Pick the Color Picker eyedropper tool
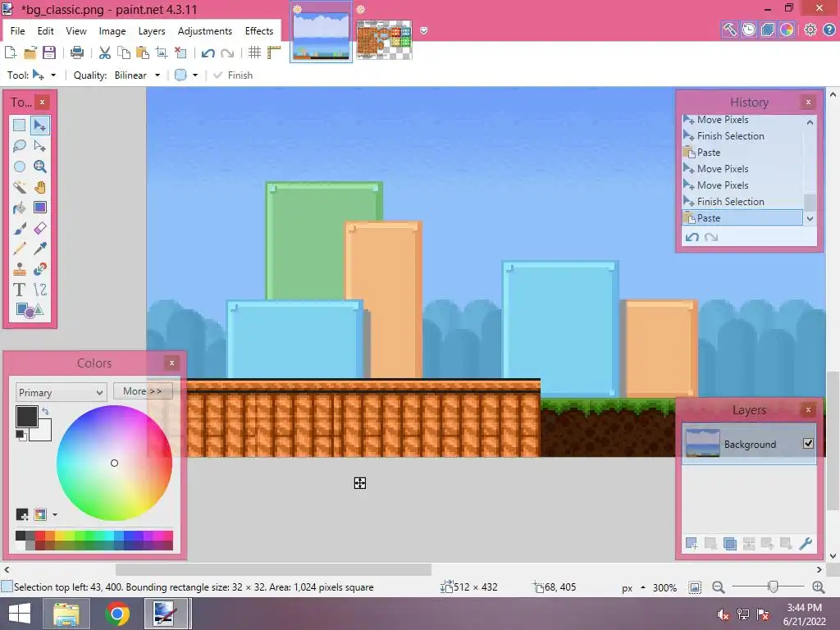This screenshot has height=630, width=840. [40, 249]
